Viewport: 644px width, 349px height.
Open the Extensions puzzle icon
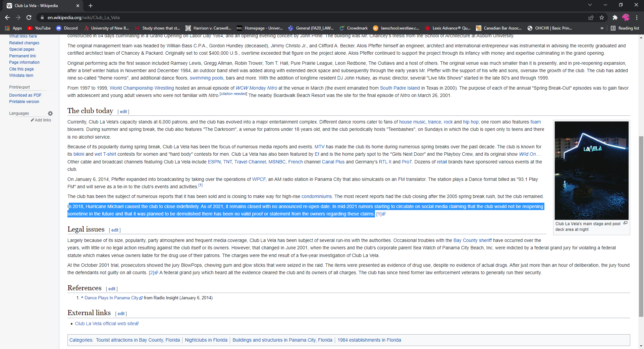coord(615,17)
